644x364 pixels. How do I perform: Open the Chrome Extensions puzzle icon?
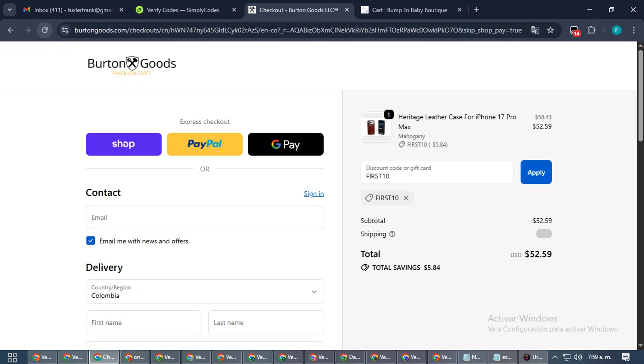(592, 30)
